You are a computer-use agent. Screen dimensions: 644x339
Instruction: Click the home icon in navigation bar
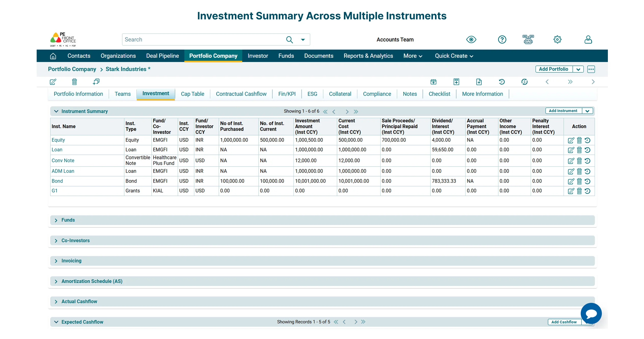53,56
